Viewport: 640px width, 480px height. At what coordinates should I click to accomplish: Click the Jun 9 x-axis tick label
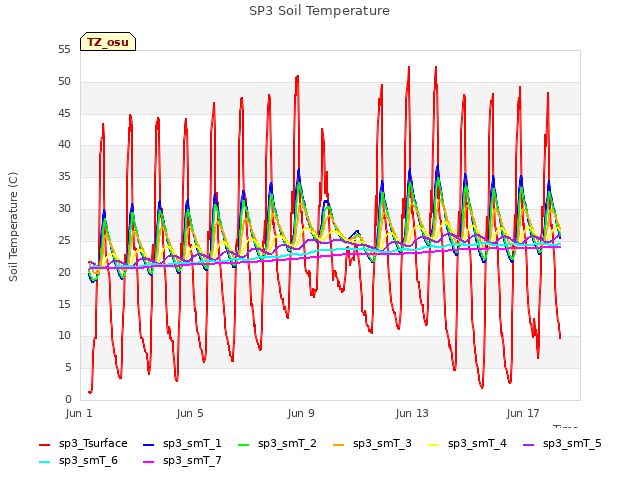point(301,413)
